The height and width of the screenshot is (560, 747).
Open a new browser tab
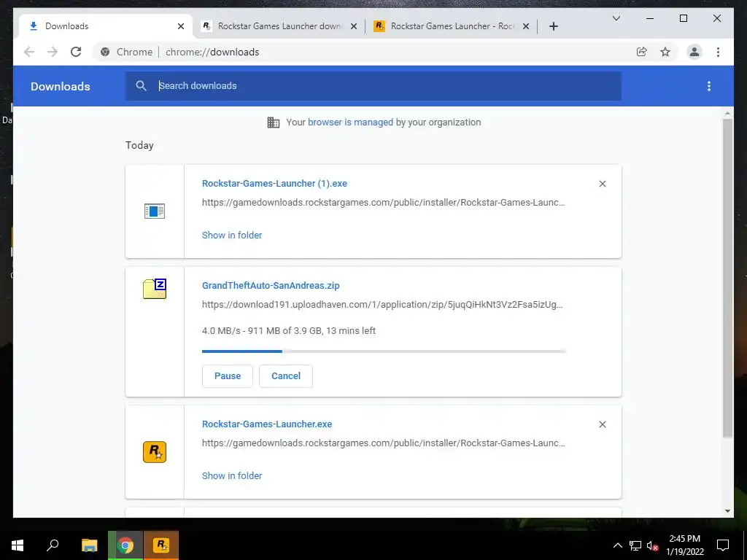553,26
